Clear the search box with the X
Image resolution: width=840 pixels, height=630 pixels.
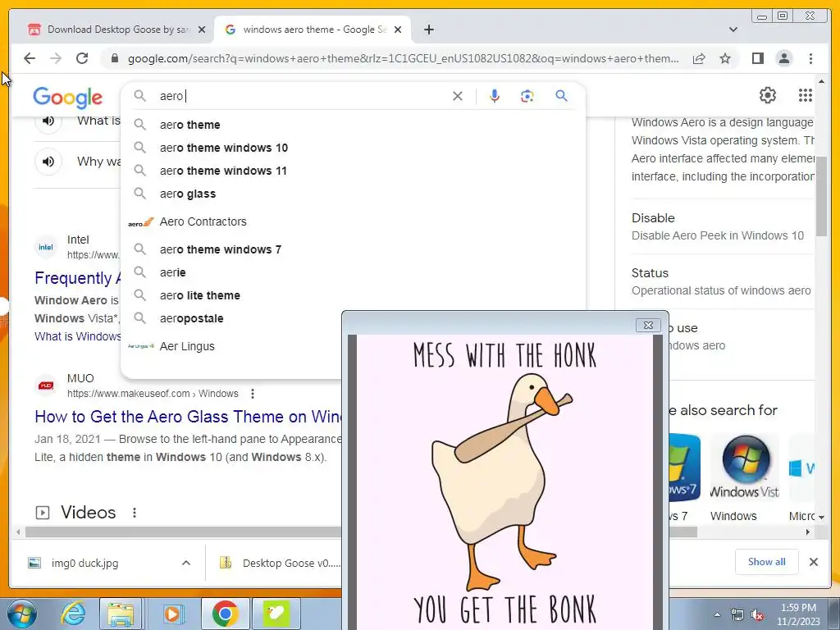(458, 96)
